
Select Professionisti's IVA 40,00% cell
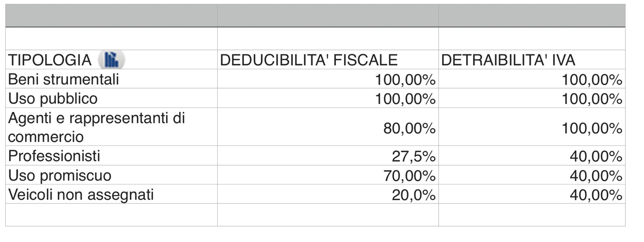[x=532, y=156]
